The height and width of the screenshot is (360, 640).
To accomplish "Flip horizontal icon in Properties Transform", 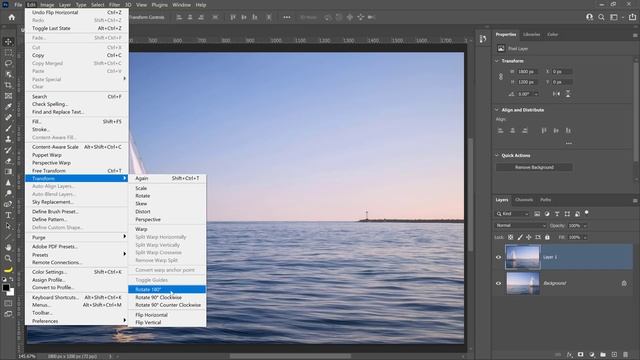I will (556, 94).
